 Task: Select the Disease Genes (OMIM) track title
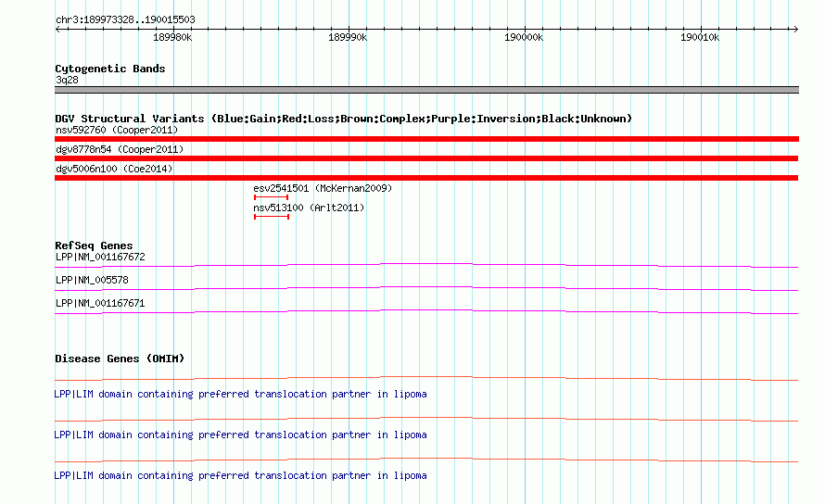click(x=120, y=359)
